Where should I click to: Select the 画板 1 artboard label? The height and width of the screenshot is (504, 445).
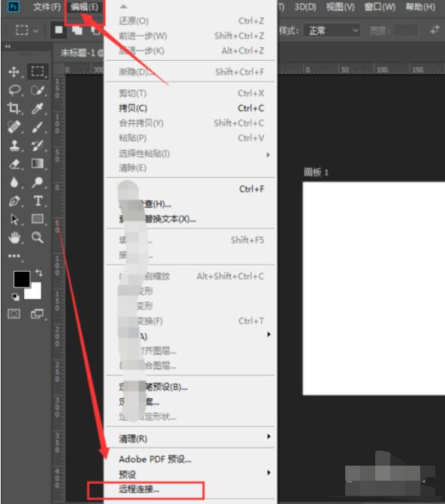[x=316, y=172]
